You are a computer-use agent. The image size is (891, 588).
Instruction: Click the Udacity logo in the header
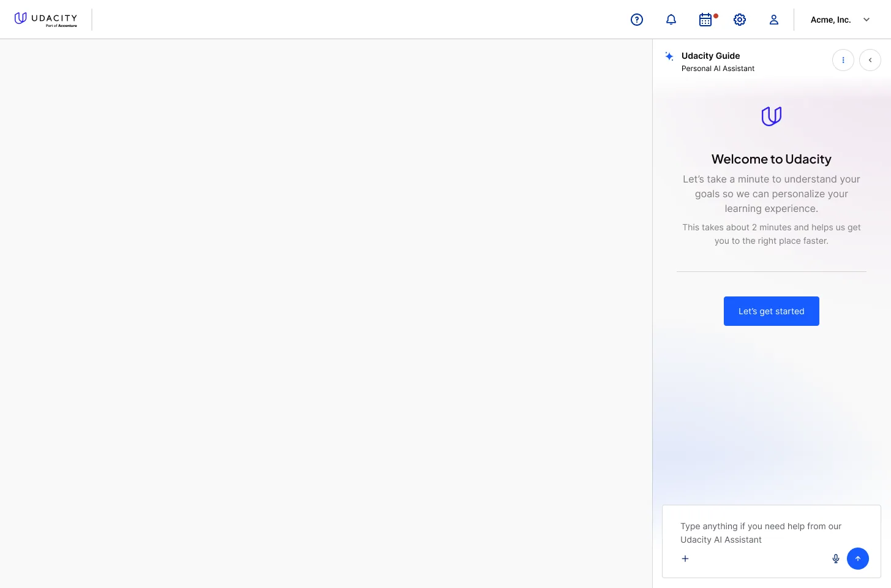[x=46, y=20]
